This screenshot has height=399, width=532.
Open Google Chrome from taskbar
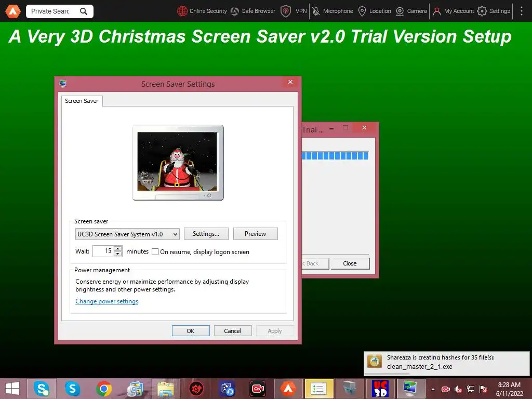tap(103, 389)
